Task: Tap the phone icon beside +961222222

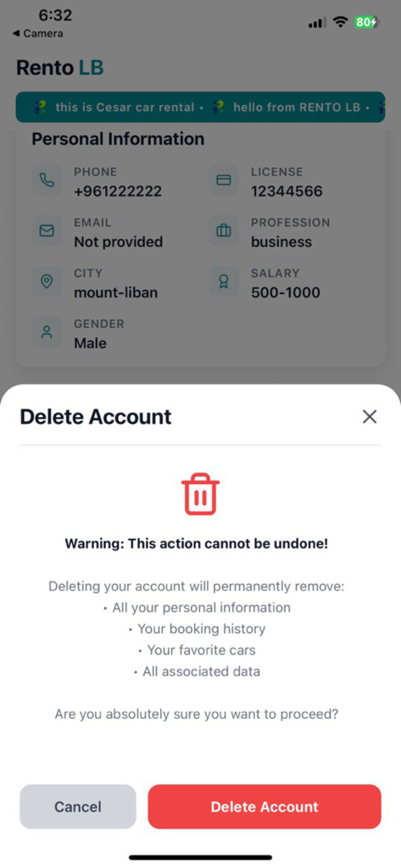Action: (47, 181)
